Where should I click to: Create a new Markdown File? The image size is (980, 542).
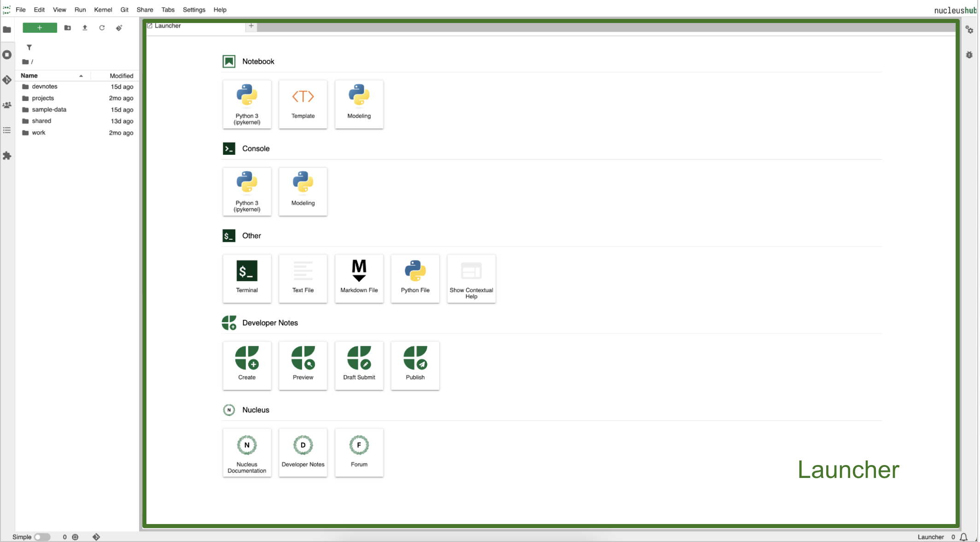tap(359, 278)
